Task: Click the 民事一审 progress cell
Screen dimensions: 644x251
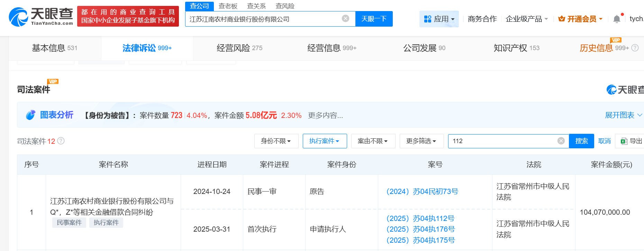Action: [x=262, y=192]
